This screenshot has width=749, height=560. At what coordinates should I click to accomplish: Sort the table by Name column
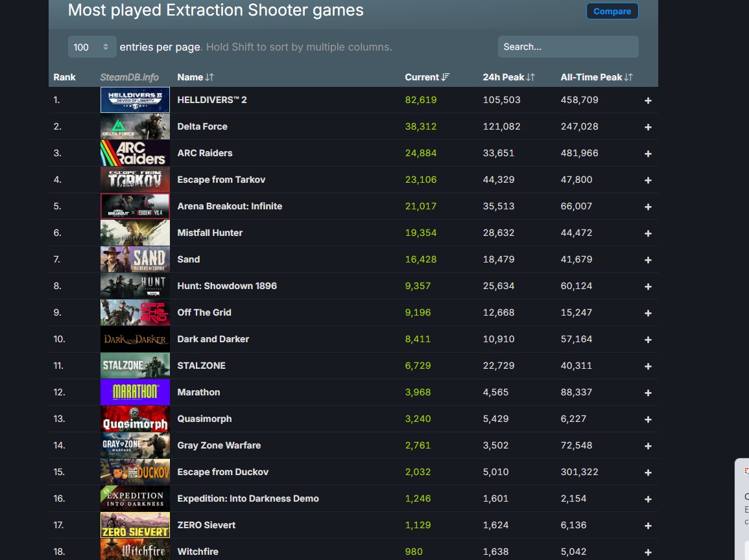pyautogui.click(x=195, y=77)
